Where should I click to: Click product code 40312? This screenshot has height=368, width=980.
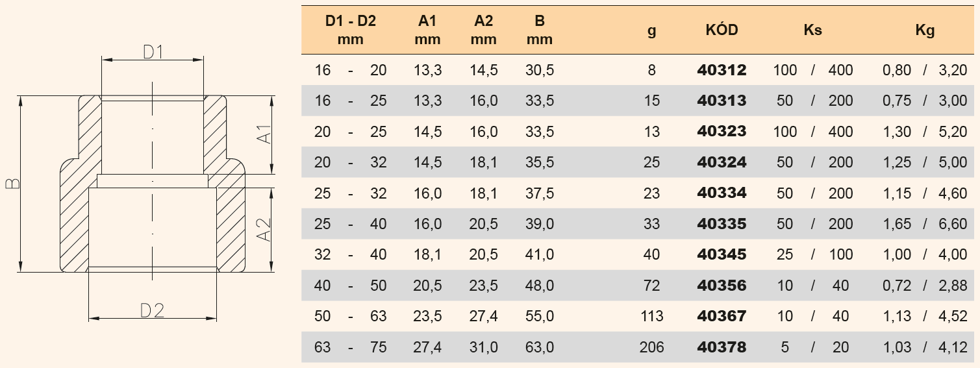(x=722, y=70)
